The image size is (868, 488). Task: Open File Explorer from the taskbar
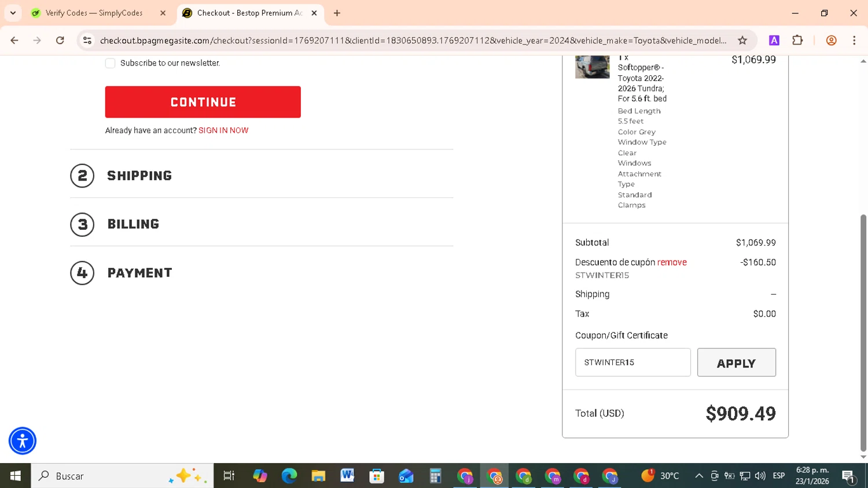point(318,476)
